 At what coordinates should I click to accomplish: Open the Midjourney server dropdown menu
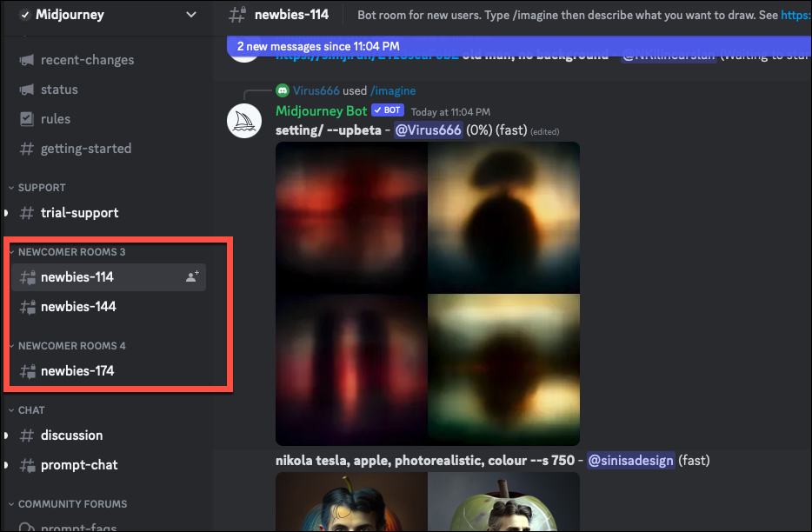coord(191,15)
